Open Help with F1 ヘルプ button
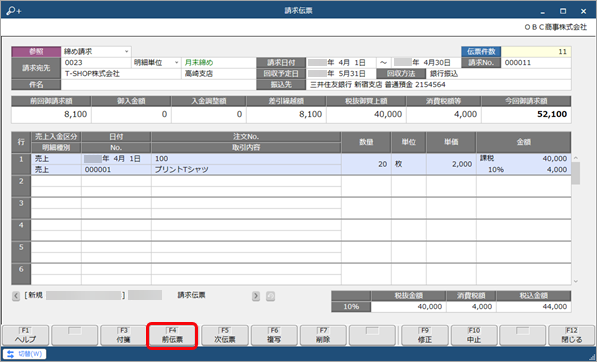 [x=26, y=335]
